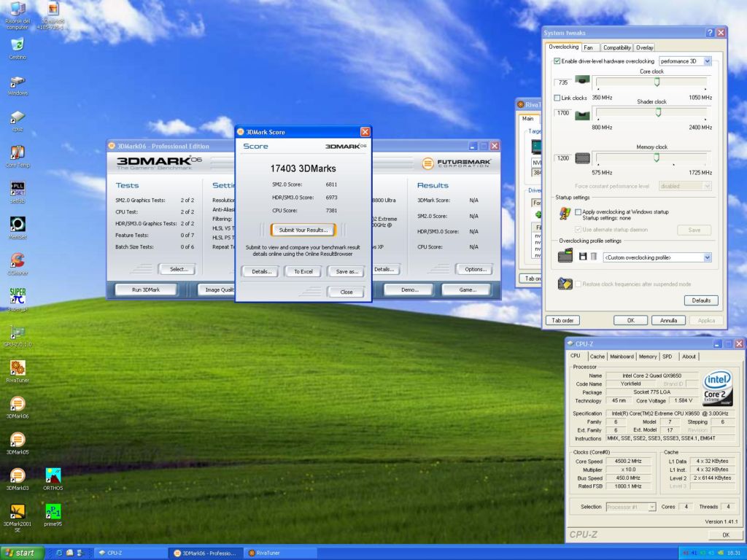Open the SPD tab in CPU-Z
The image size is (747, 560).
point(667,356)
